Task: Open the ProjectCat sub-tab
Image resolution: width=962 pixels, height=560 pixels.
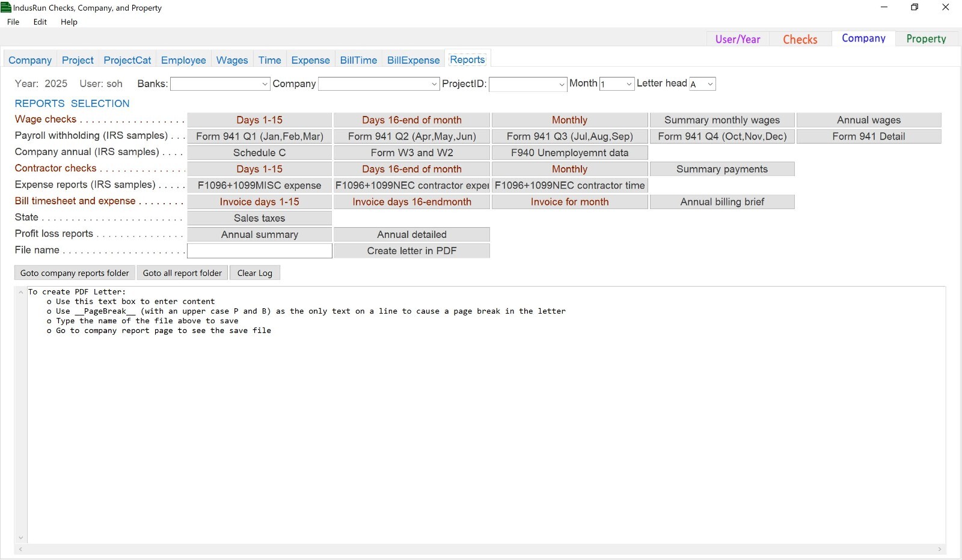Action: coord(127,60)
